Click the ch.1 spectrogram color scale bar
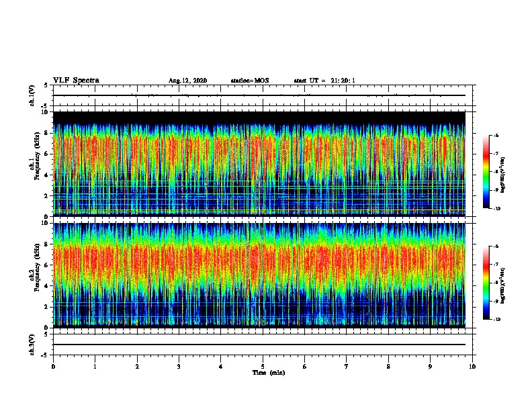 [x=486, y=172]
